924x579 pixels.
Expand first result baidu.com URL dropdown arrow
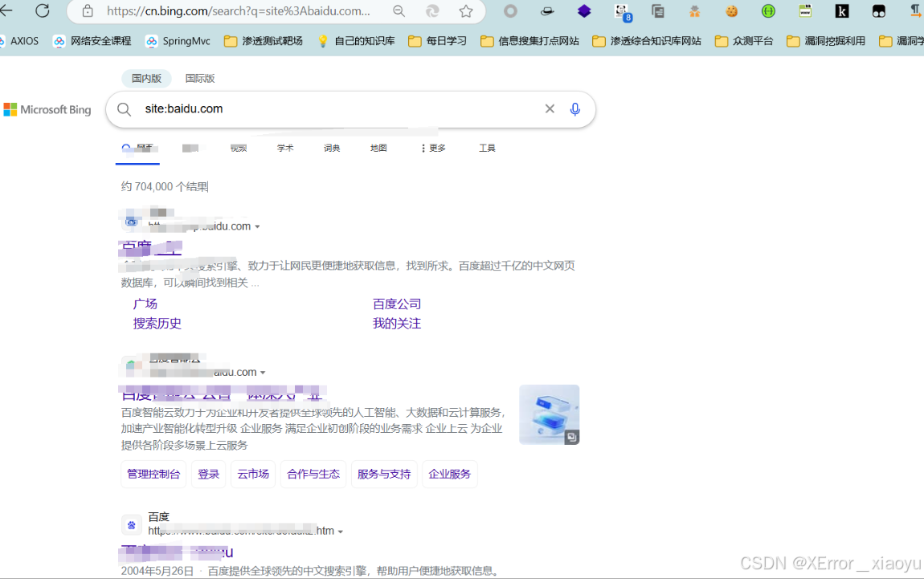point(258,226)
